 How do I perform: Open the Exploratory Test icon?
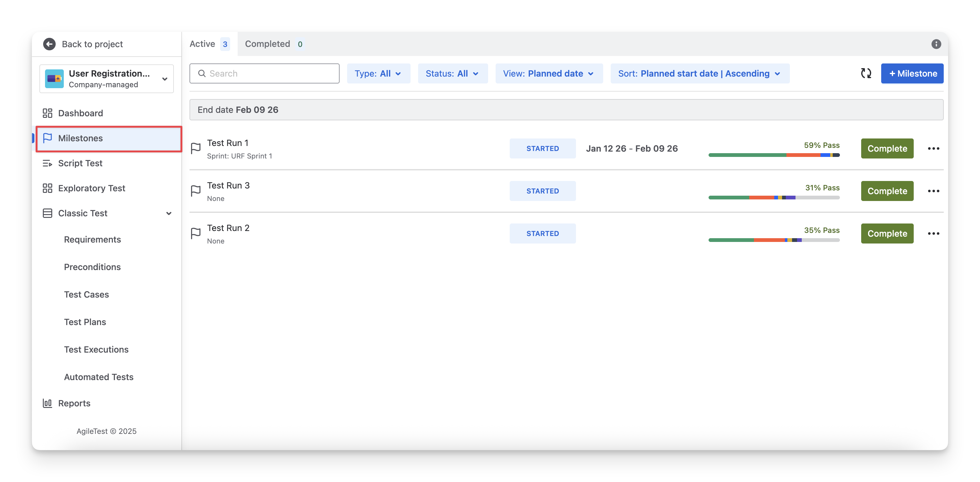tap(48, 188)
